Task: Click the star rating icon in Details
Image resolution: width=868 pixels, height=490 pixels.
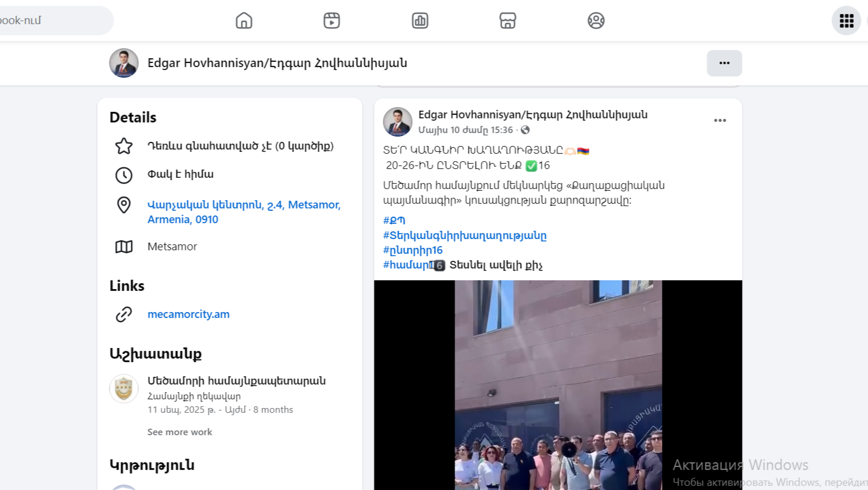Action: coord(124,146)
